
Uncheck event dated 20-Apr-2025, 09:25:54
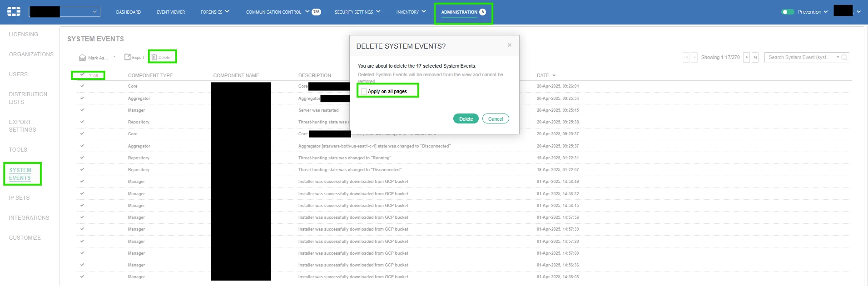click(x=82, y=98)
